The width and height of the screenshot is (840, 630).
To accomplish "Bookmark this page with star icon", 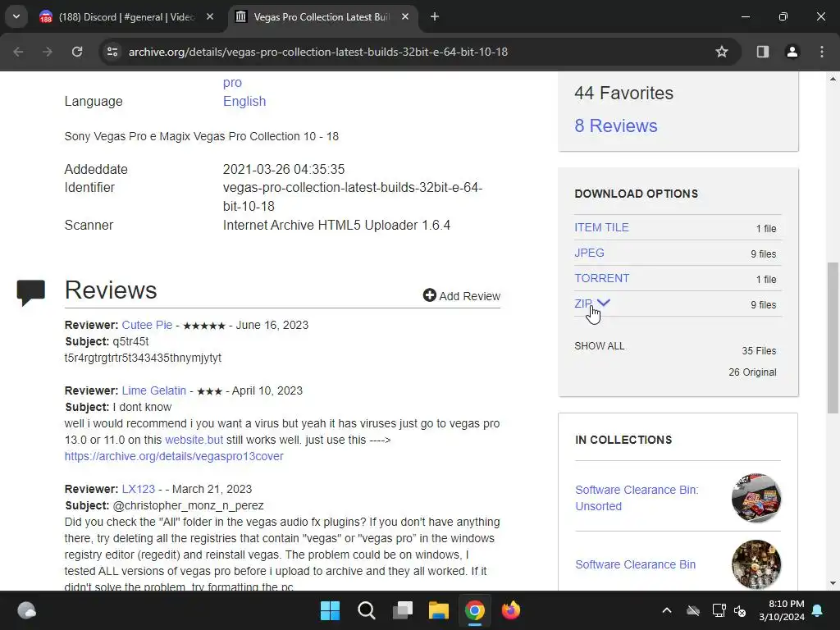I will tap(722, 52).
